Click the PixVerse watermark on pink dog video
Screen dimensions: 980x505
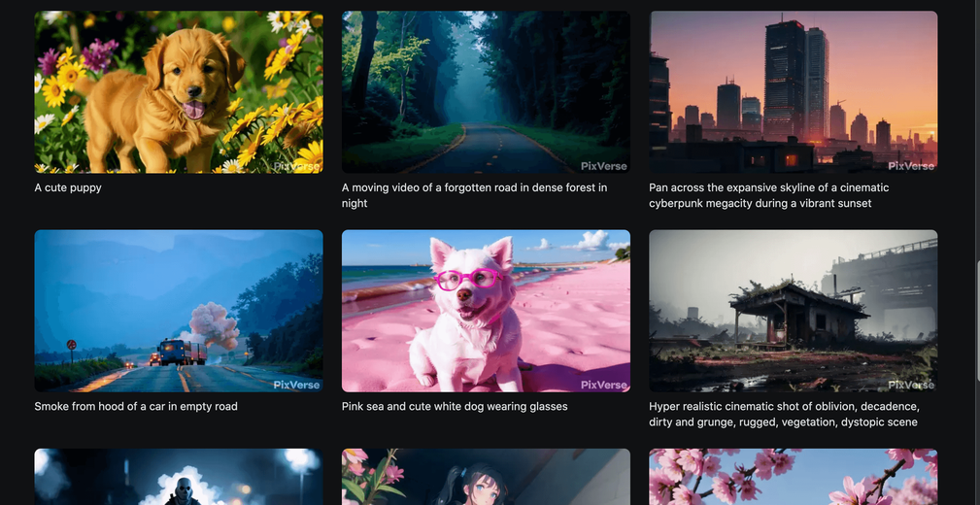point(604,385)
